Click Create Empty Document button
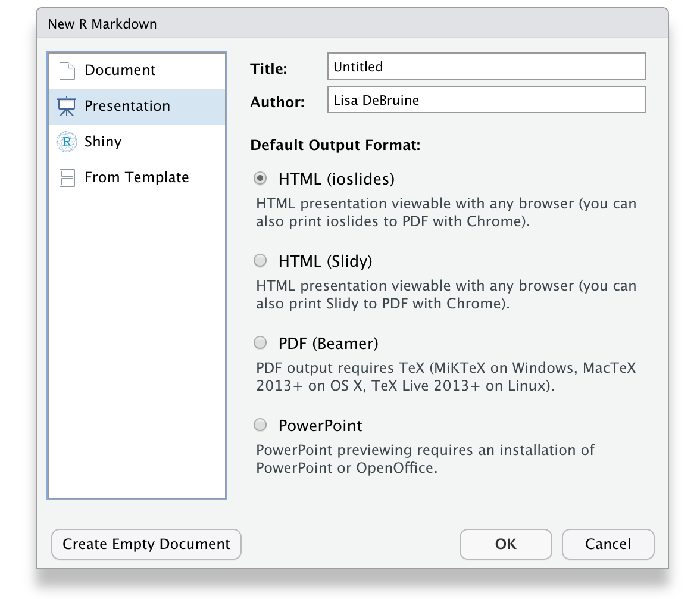Viewport: 700px width, 599px height. tap(146, 544)
